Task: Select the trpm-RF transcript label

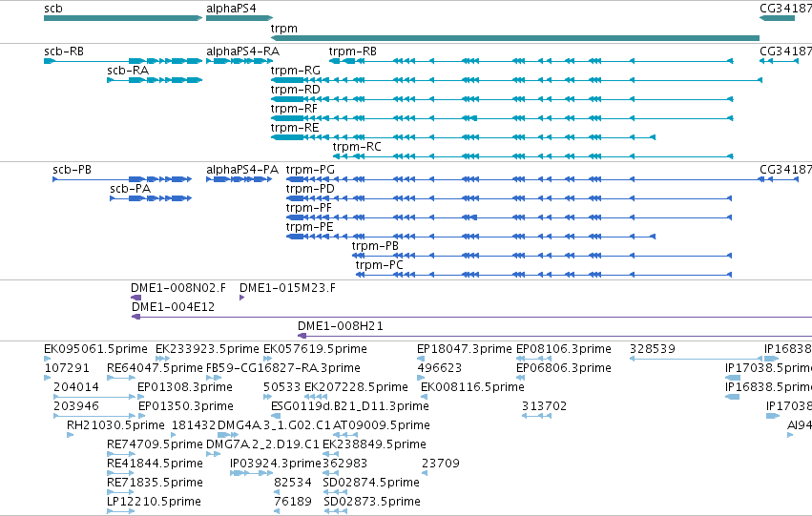Action: coord(294,109)
